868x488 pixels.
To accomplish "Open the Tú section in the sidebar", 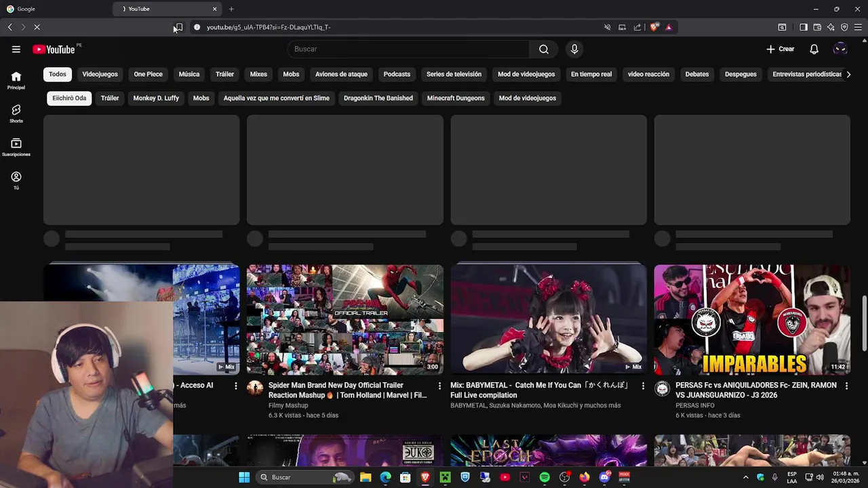I will point(16,180).
